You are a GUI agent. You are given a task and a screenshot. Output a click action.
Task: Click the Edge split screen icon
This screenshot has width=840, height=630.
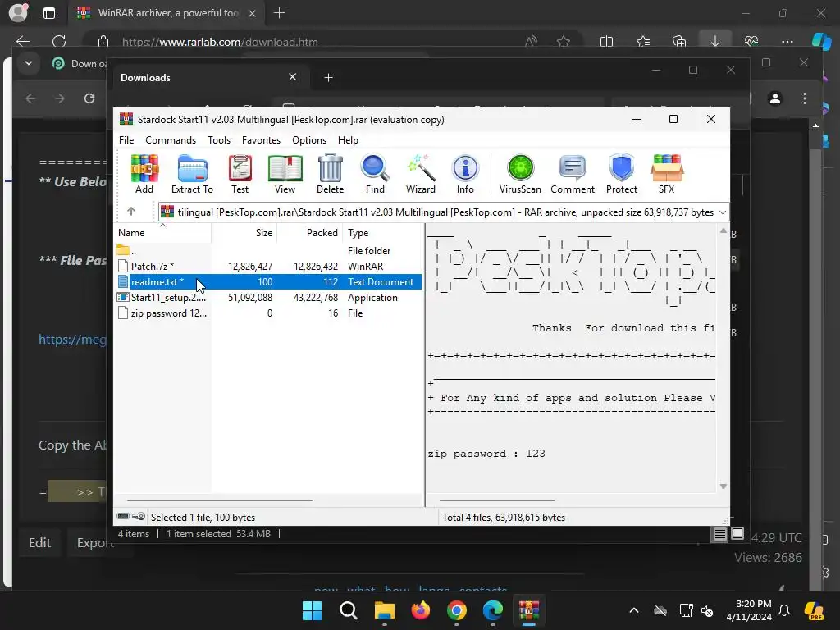click(606, 41)
